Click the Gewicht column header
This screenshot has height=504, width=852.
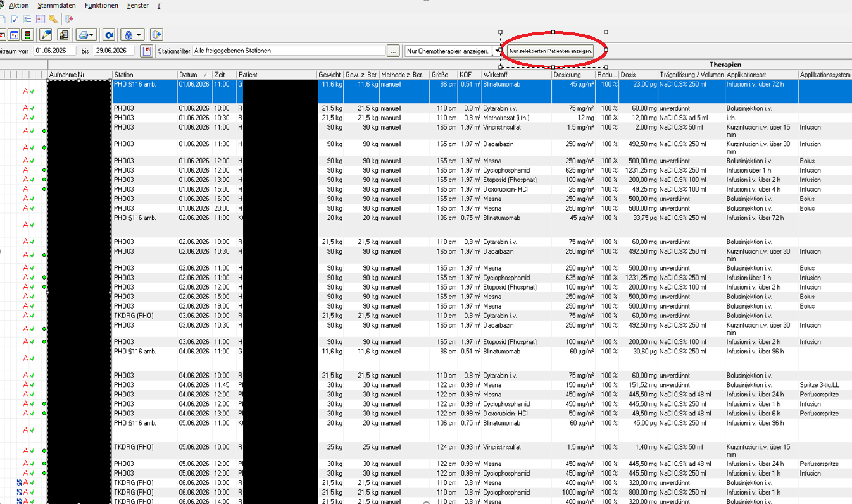tap(330, 75)
